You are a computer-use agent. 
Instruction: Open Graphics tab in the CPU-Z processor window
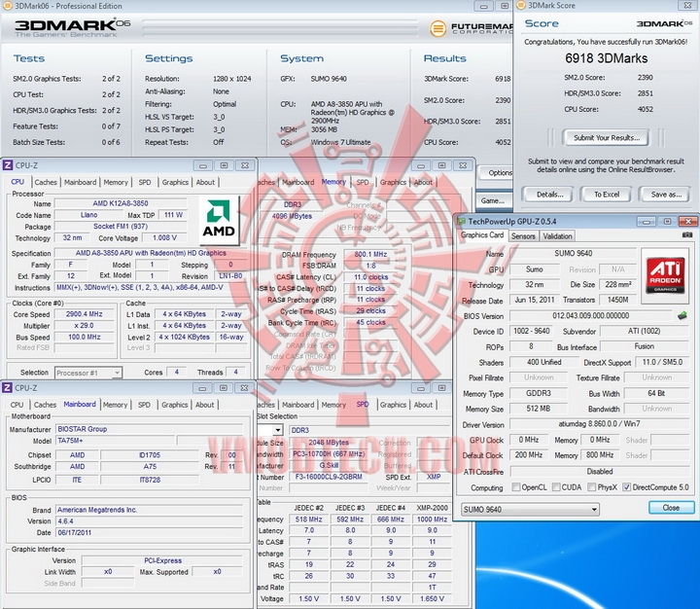(175, 182)
